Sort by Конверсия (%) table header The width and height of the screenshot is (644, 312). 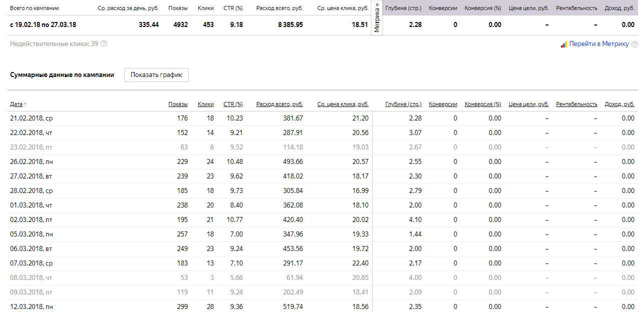pos(483,104)
